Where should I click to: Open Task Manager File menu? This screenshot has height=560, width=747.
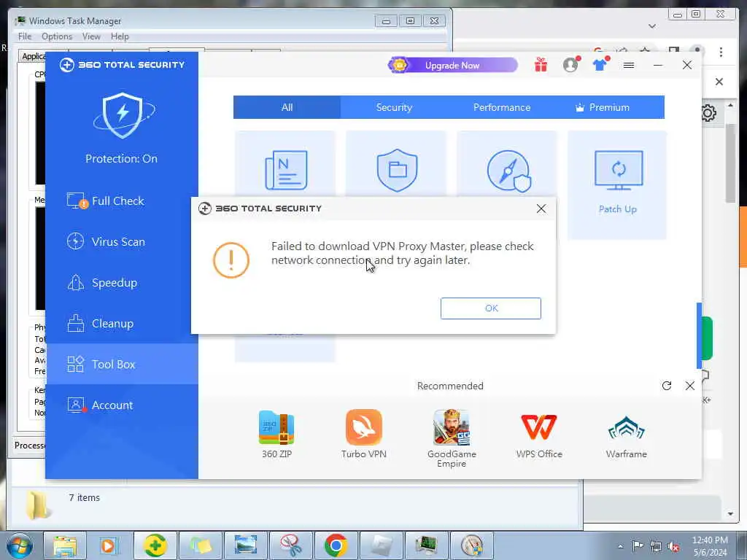[25, 36]
